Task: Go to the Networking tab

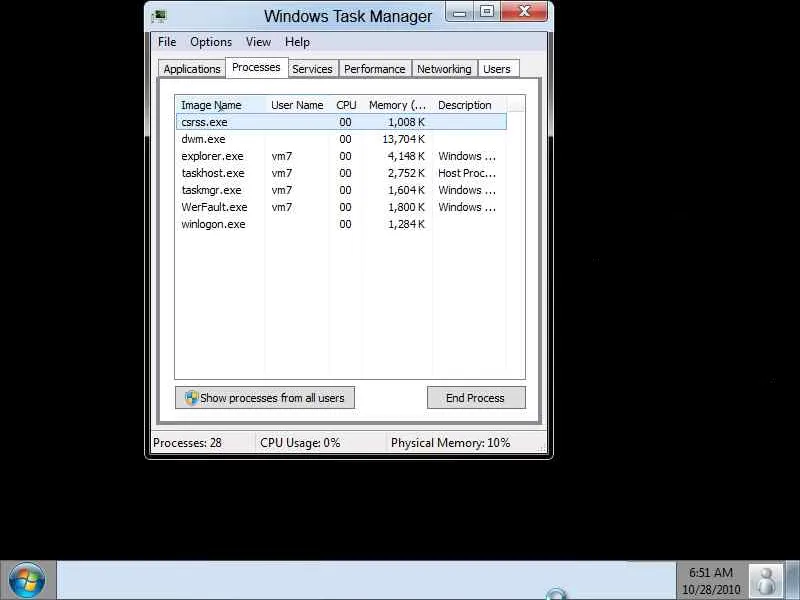Action: tap(444, 69)
